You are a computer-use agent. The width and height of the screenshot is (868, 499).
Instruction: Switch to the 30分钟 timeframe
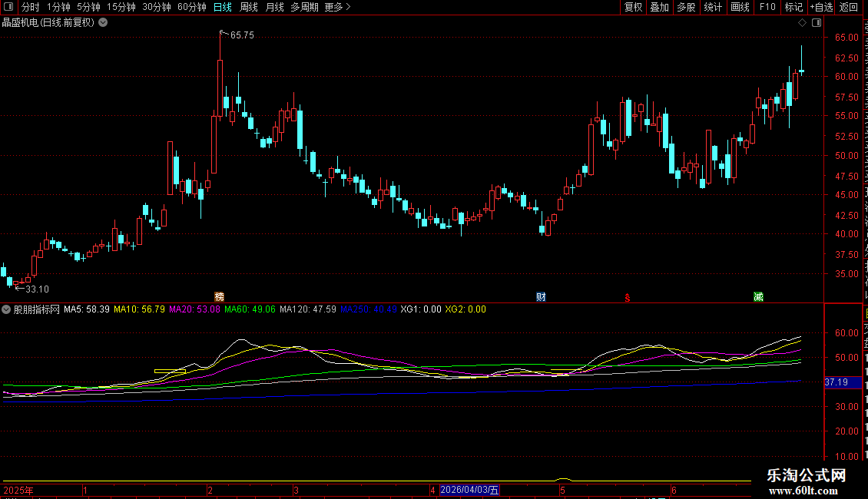pos(157,7)
